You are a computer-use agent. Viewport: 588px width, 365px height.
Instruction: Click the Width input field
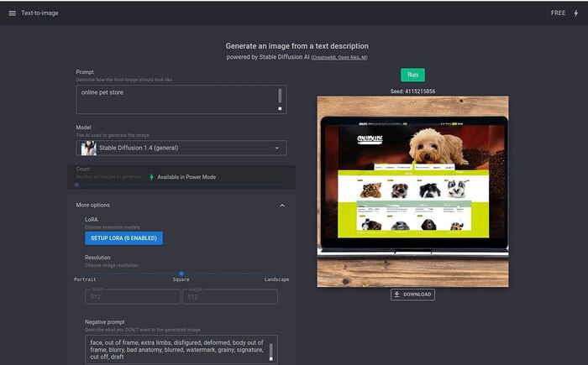[132, 296]
